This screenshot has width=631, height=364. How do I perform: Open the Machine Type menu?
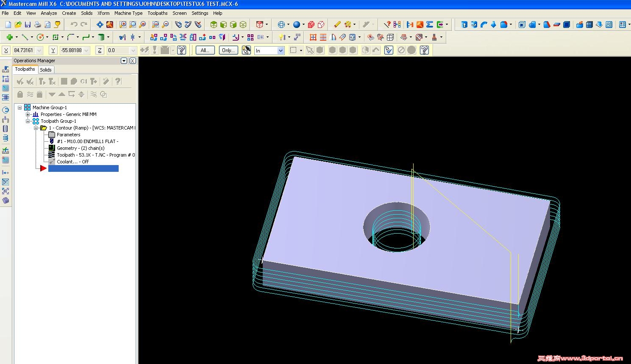[128, 13]
